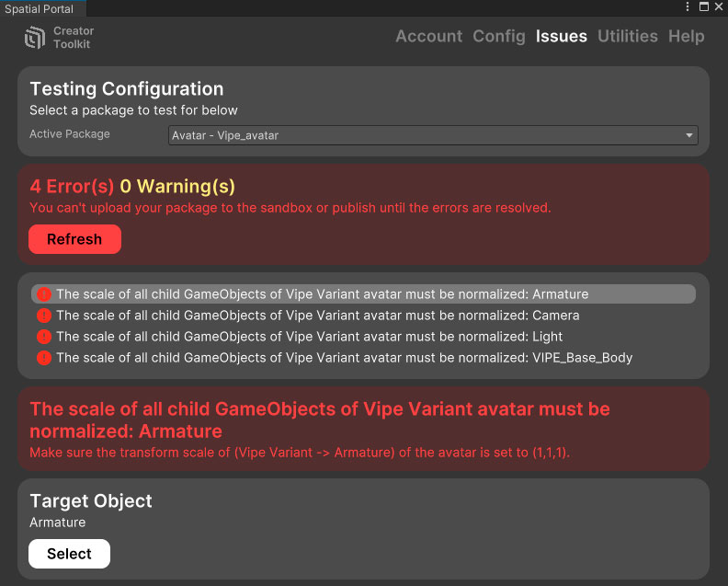Click the Select button under Target Object

pyautogui.click(x=69, y=554)
